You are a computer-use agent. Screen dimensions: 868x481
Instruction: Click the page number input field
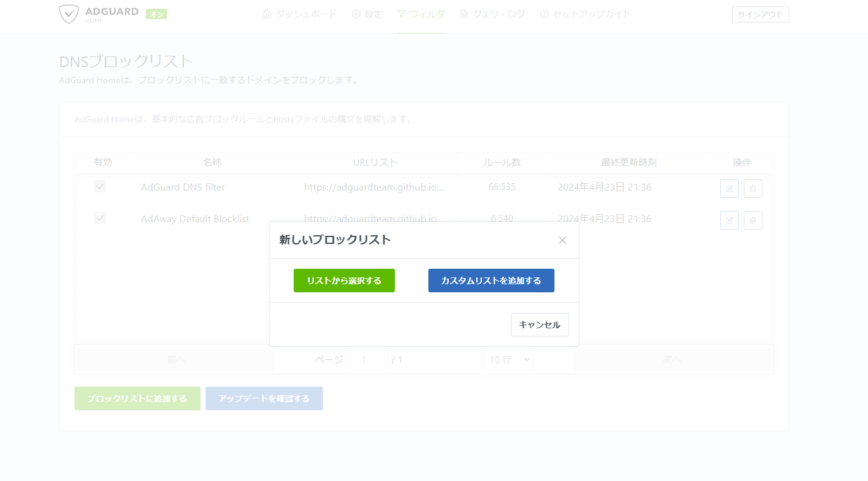pos(367,359)
